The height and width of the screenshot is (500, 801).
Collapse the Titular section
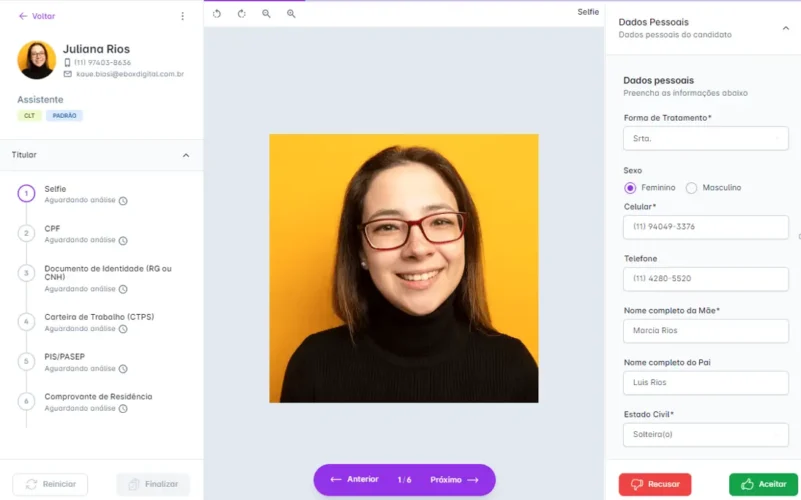pos(185,155)
